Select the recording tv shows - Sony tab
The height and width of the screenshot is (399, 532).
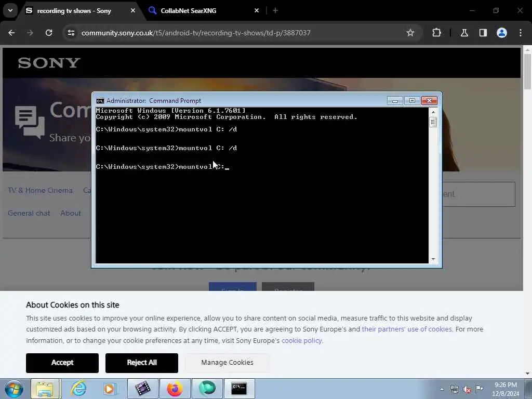(x=74, y=10)
